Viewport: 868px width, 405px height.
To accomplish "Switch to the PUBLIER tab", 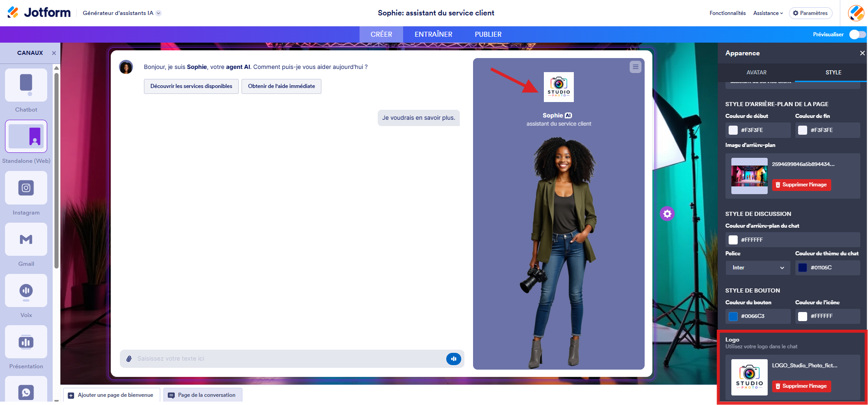I will point(488,34).
